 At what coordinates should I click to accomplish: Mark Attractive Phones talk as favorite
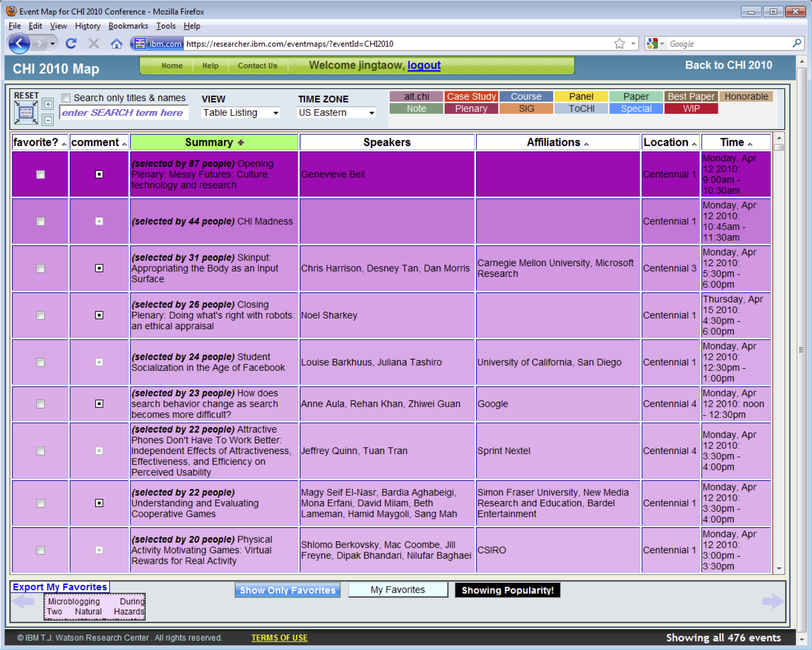(x=40, y=451)
